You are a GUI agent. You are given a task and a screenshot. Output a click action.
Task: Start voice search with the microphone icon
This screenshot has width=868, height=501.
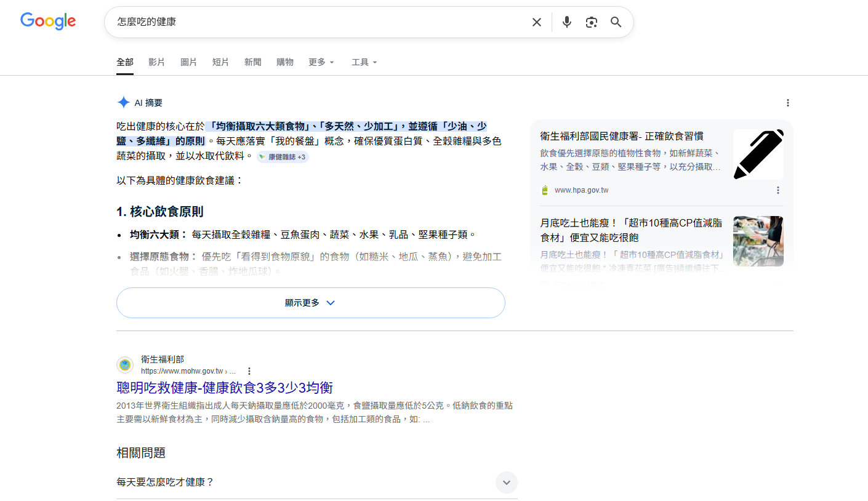click(567, 22)
